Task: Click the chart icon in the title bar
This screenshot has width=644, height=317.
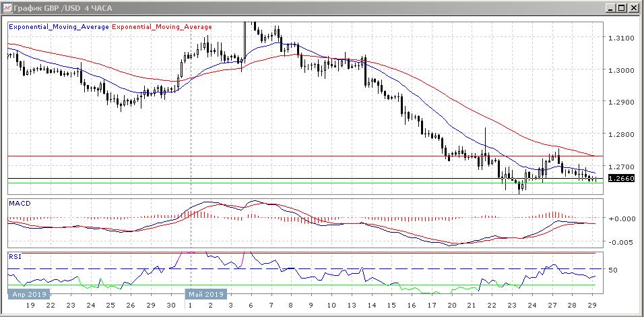Action: tap(7, 7)
